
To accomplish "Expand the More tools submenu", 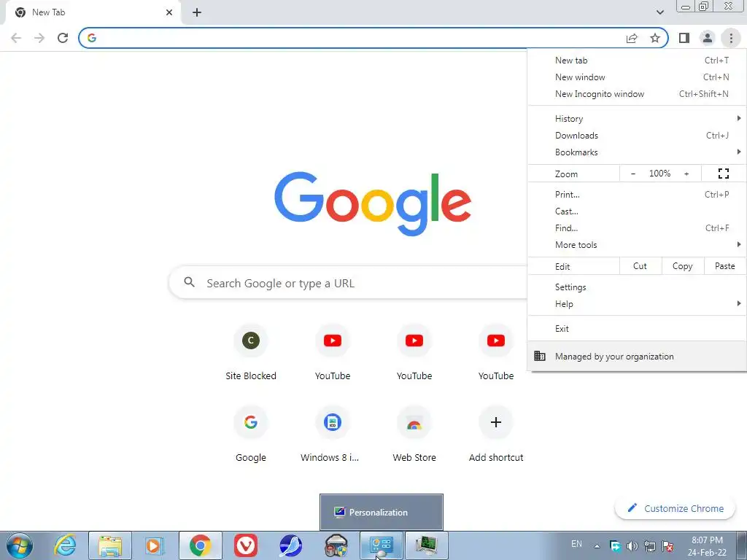I will (636, 245).
